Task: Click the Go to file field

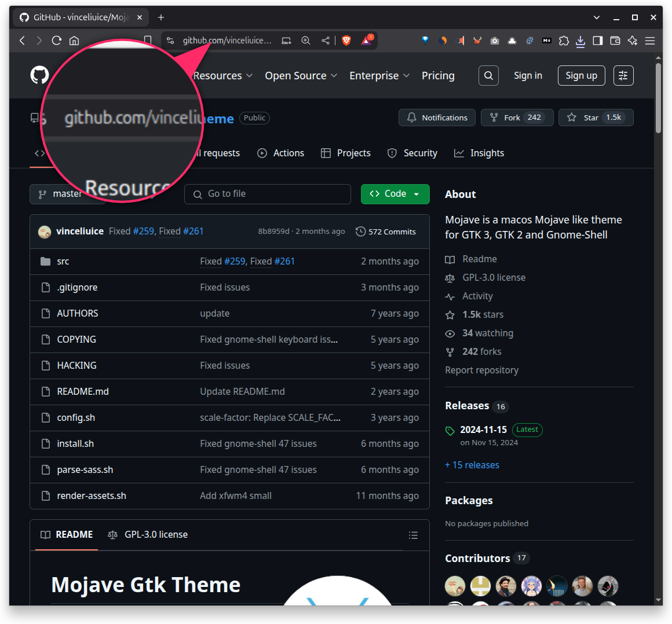Action: (x=268, y=194)
